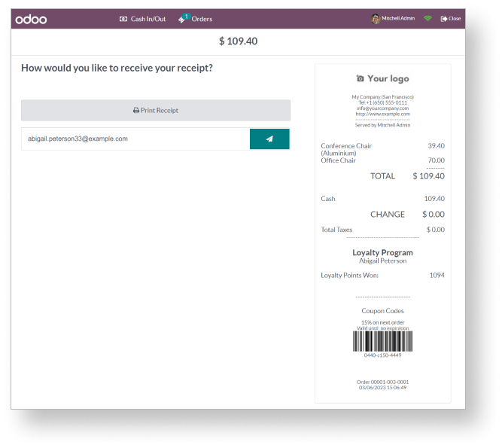This screenshot has width=502, height=448.
Task: Click the Loyalty Program heading on receipt
Action: point(382,252)
